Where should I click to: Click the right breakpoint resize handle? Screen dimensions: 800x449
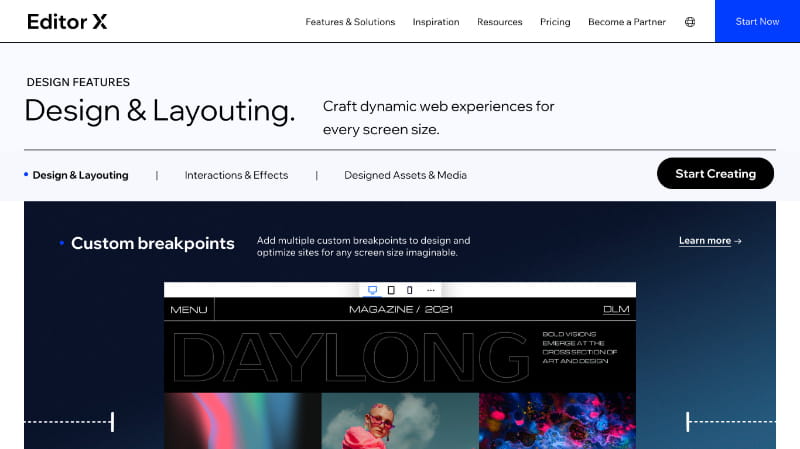tap(688, 422)
